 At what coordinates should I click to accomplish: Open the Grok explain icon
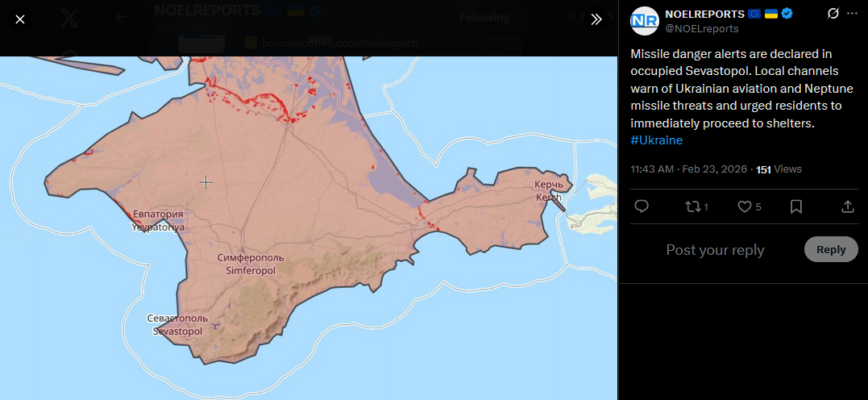coord(833,14)
